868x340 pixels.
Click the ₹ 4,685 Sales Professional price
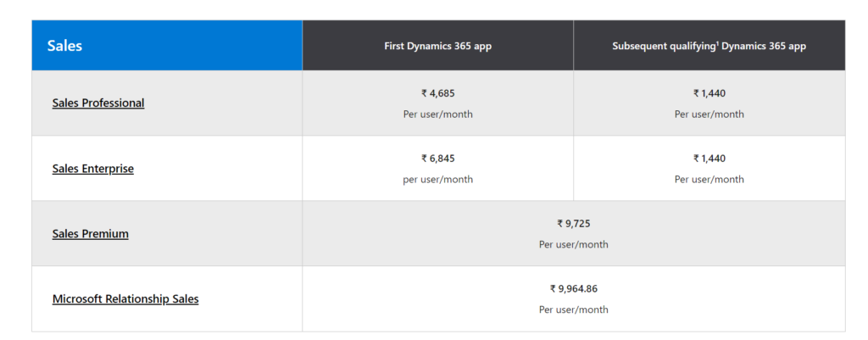click(x=437, y=93)
